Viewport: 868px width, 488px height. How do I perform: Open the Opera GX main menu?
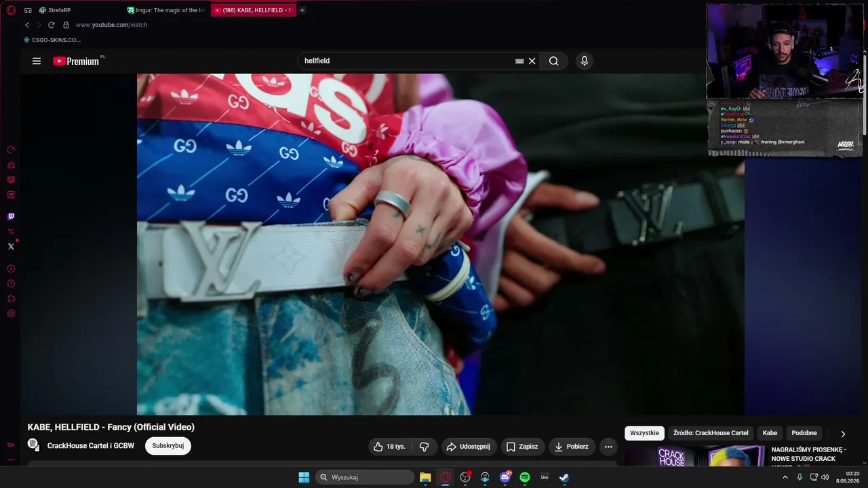click(11, 10)
